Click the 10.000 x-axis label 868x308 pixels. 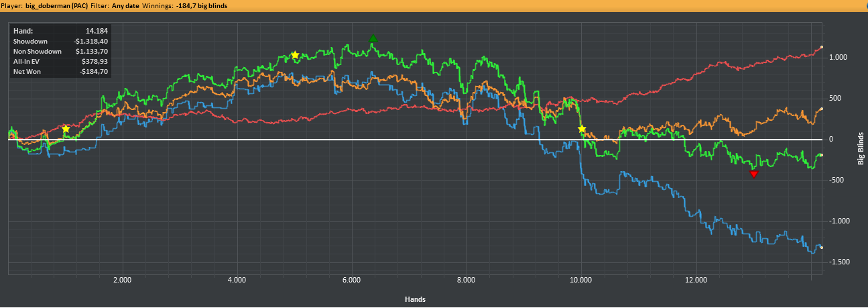[580, 280]
